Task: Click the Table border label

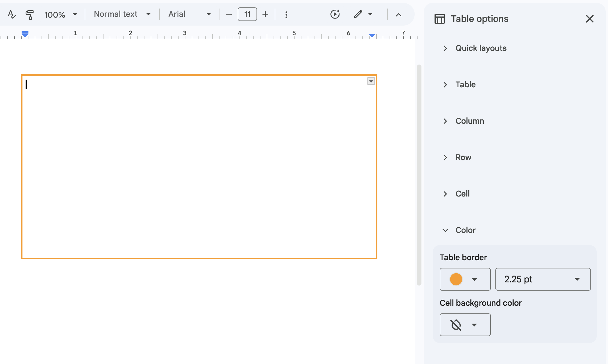Action: 463,257
